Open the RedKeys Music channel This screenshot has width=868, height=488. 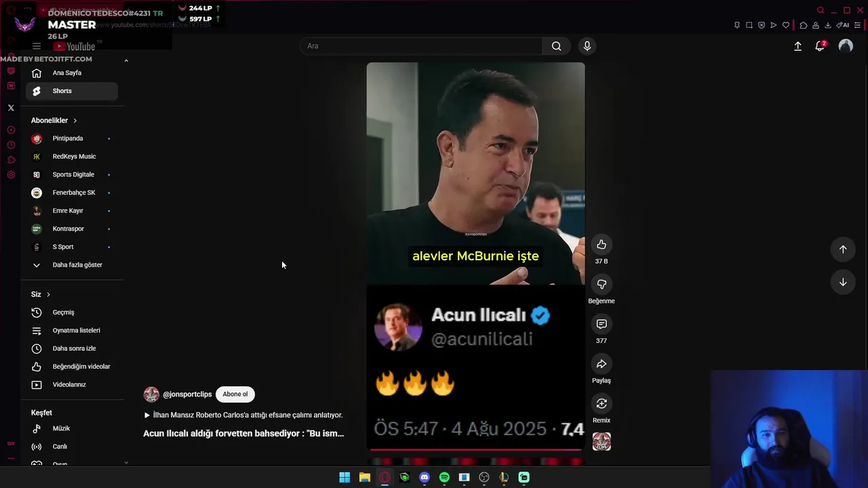tap(72, 157)
